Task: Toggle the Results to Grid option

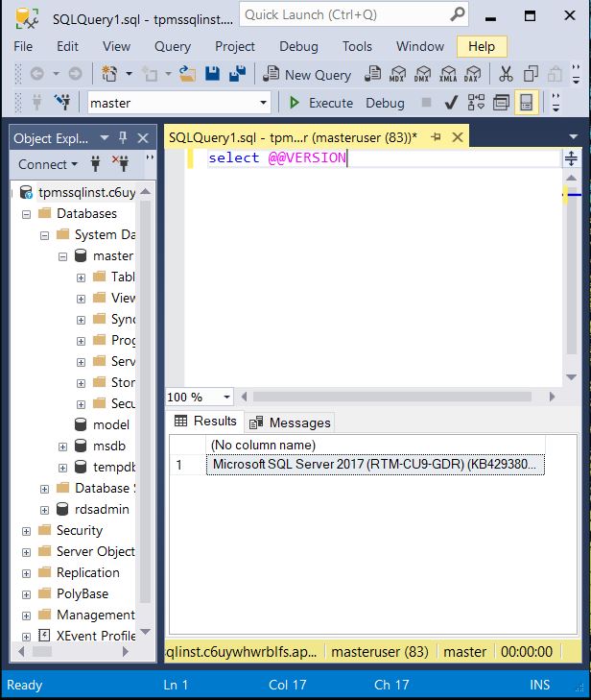Action: click(527, 103)
